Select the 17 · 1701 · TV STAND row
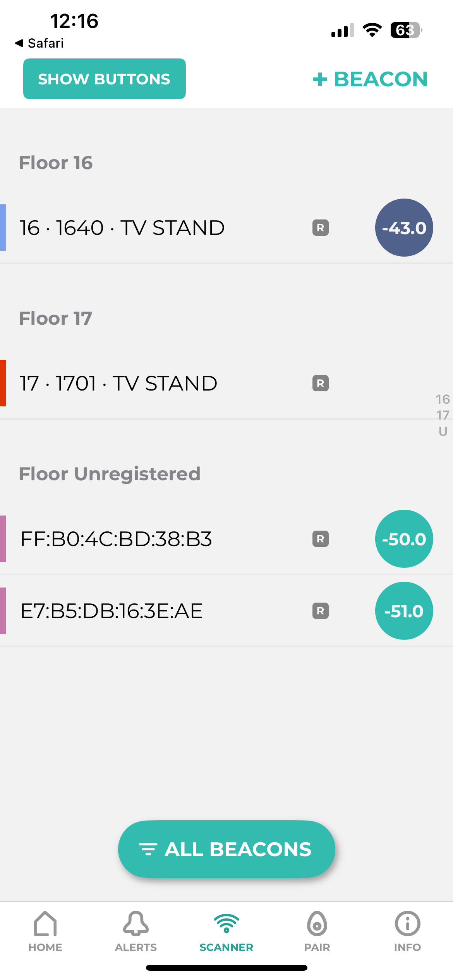The height and width of the screenshot is (980, 453). 226,383
